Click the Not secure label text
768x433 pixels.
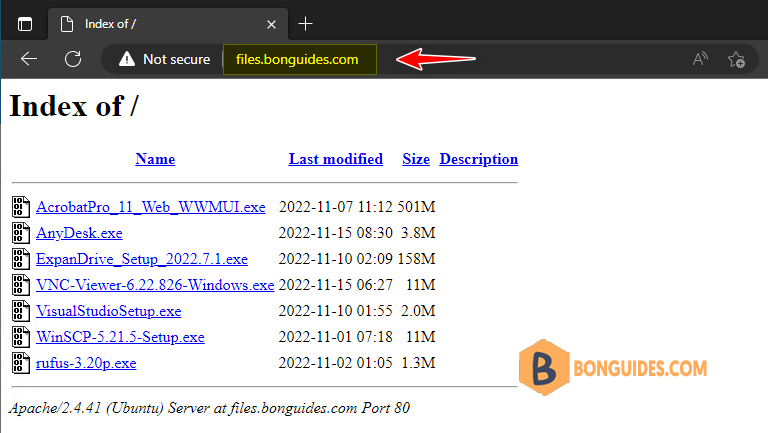coord(176,59)
